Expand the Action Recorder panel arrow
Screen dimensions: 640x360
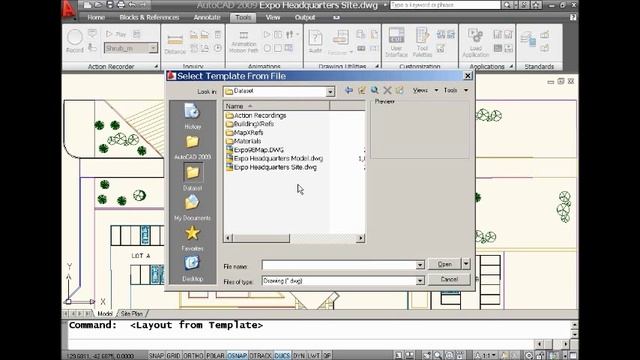coord(156,67)
